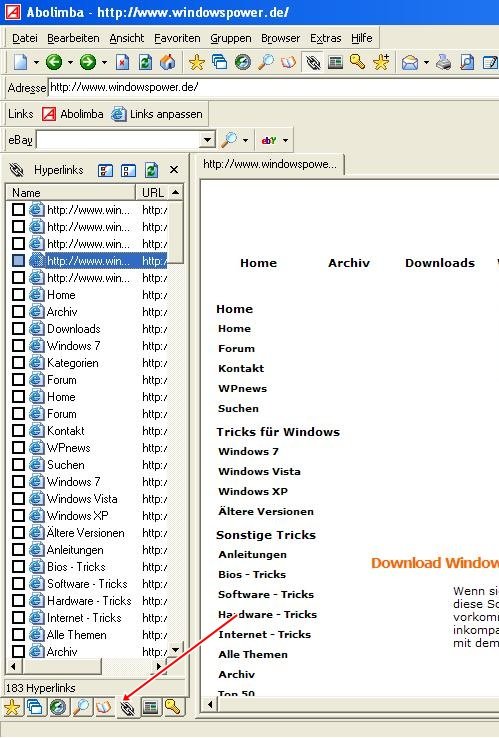499x738 pixels.
Task: Go forward with the green Forward arrow
Action: pos(88,62)
